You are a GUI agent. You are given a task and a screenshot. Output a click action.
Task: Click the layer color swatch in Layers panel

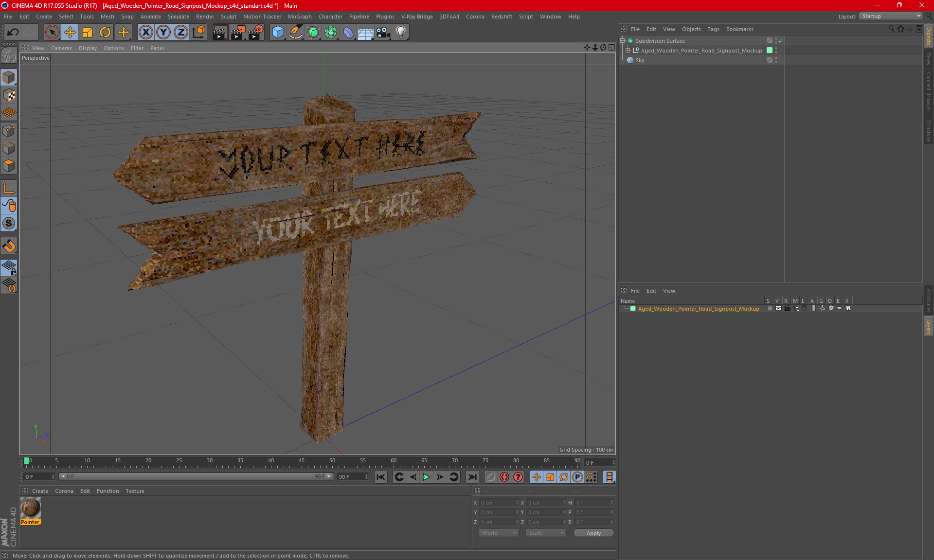pyautogui.click(x=633, y=309)
